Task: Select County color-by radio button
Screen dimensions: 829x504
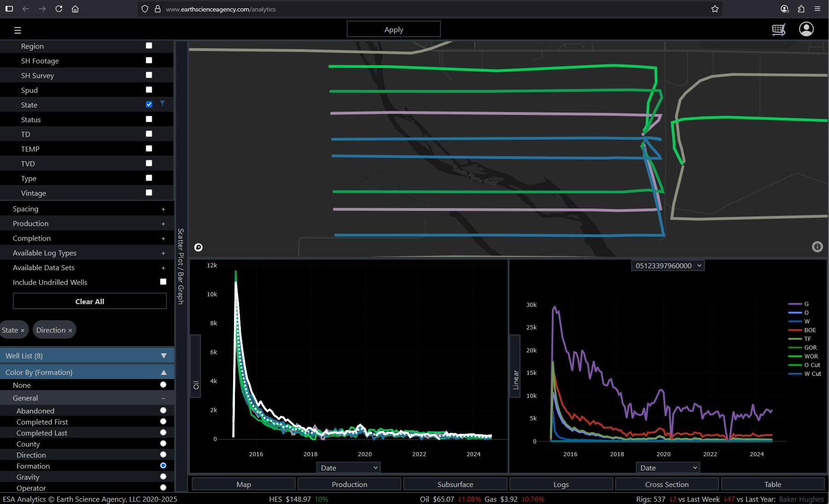Action: pos(163,443)
